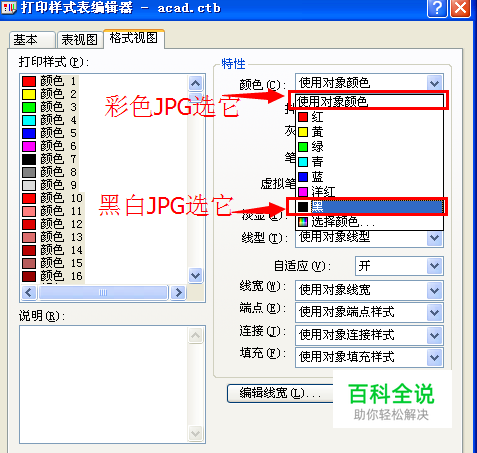
Task: Pick 蓝 from the color list
Action: tap(369, 177)
